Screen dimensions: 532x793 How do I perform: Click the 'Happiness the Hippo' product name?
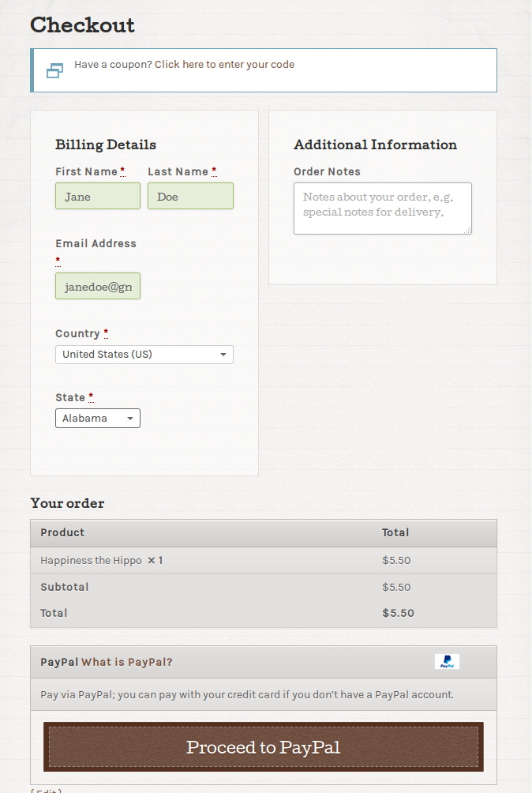point(91,560)
